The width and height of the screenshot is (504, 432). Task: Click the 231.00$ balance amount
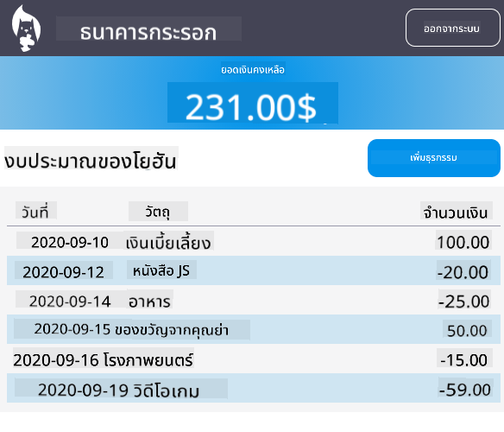(x=251, y=107)
